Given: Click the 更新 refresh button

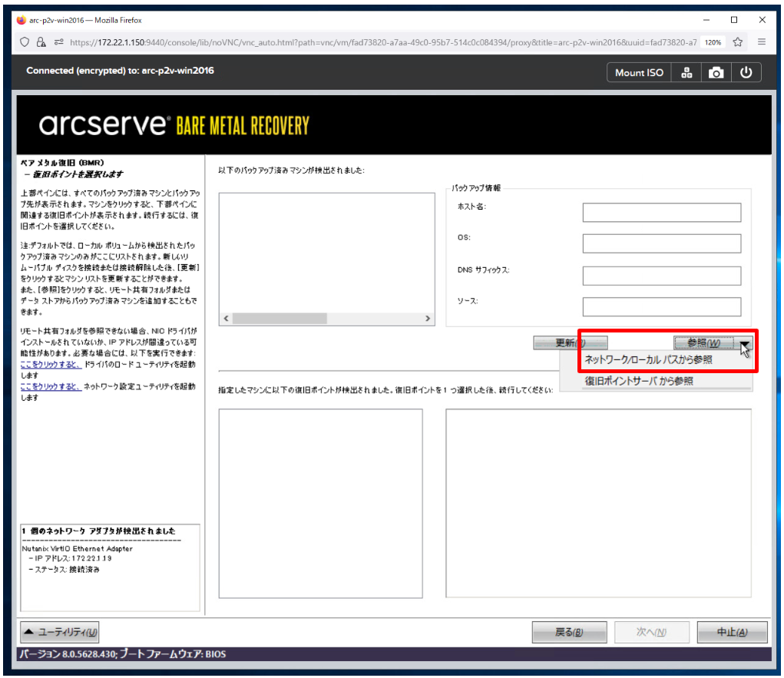Looking at the screenshot, I should (571, 342).
